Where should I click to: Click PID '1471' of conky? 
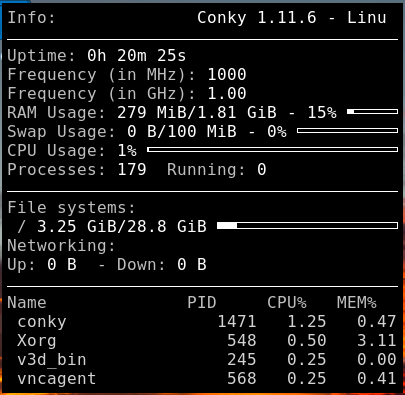click(x=237, y=322)
